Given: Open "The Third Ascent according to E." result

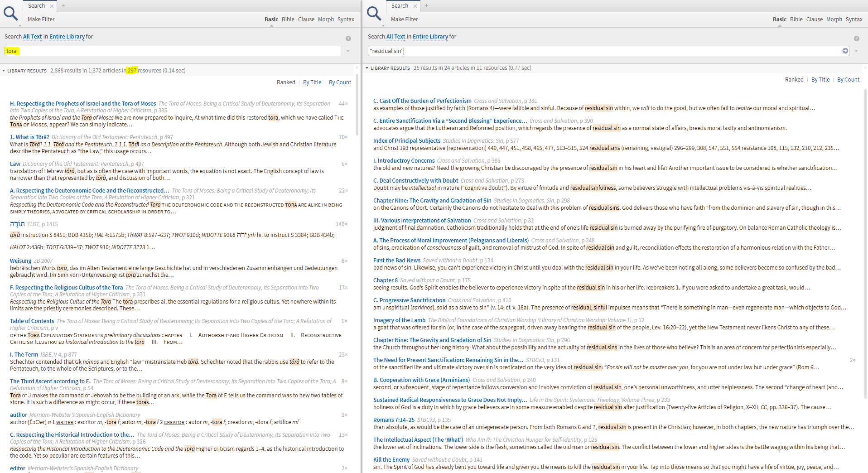Looking at the screenshot, I should coord(50,381).
